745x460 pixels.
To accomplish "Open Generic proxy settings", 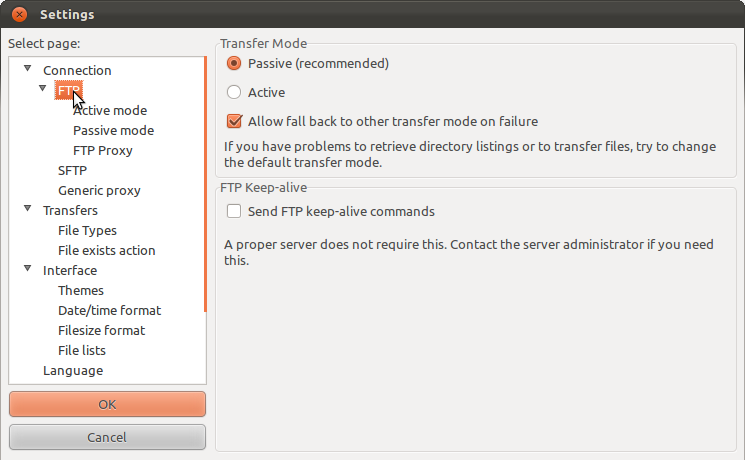I will pyautogui.click(x=99, y=190).
